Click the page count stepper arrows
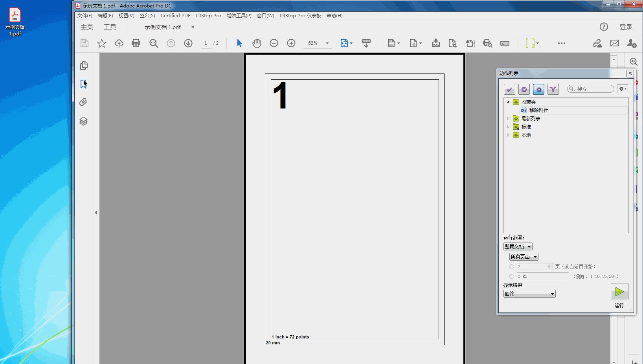 549,267
